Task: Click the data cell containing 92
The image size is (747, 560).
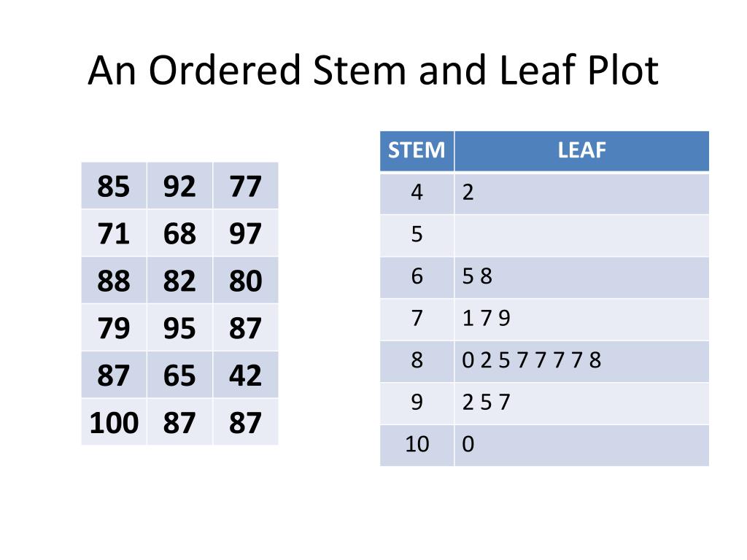Action: (x=179, y=187)
